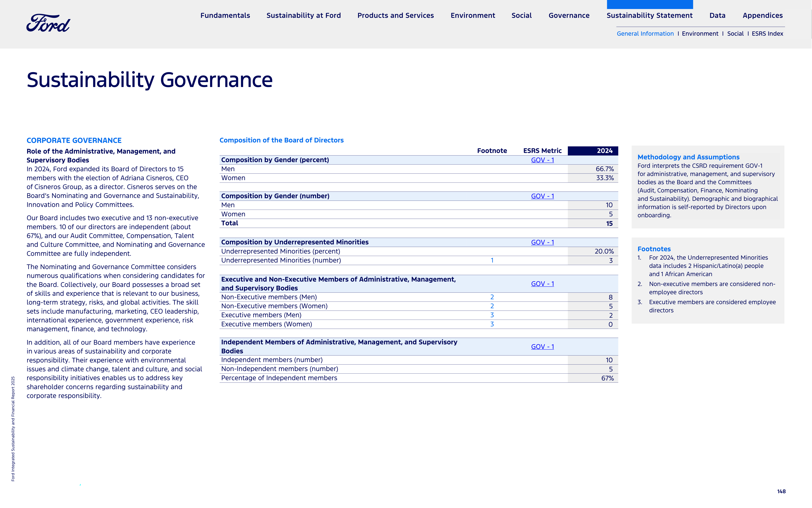Click the 2024 column header
This screenshot has width=812, height=508.
click(593, 151)
